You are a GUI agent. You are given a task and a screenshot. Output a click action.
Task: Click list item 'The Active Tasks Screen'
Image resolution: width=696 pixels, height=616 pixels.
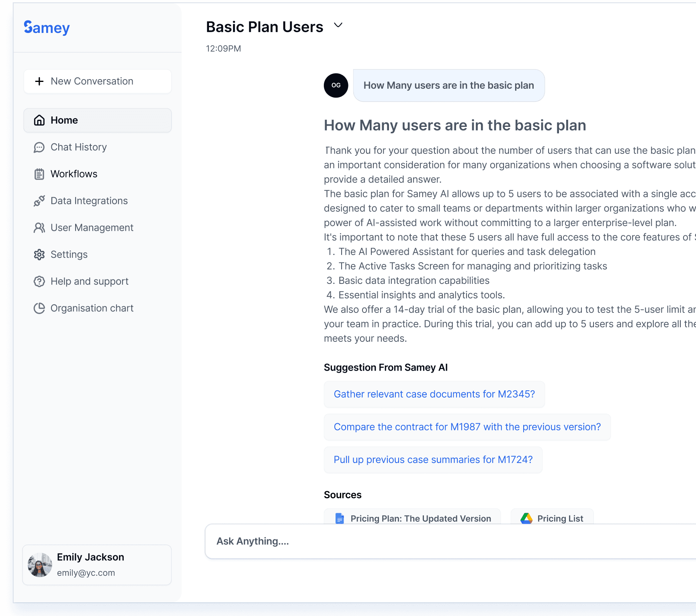coord(473,266)
